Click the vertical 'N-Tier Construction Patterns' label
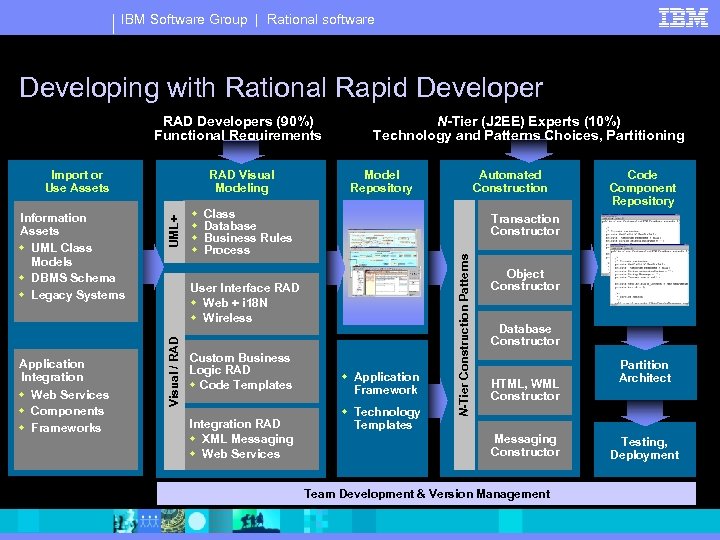This screenshot has height=540, width=720. coord(464,335)
